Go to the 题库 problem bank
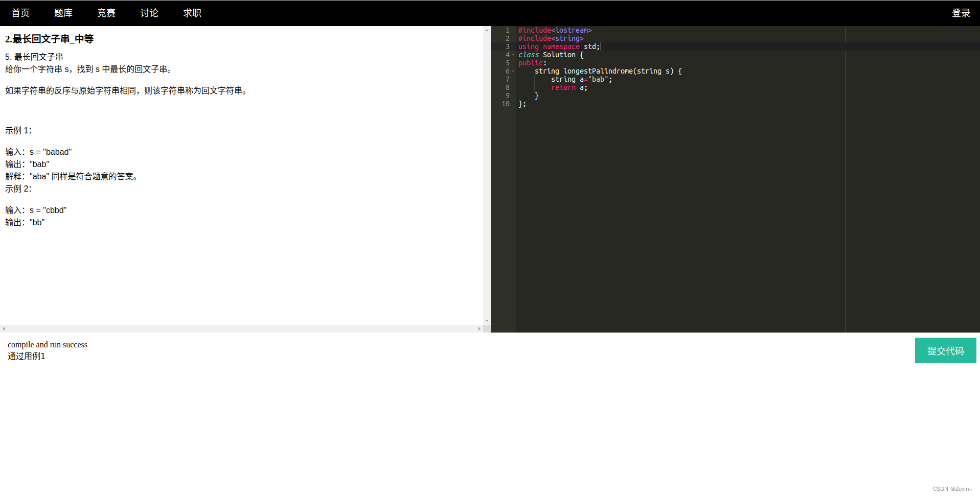Screen dimensions: 980x496 point(63,13)
